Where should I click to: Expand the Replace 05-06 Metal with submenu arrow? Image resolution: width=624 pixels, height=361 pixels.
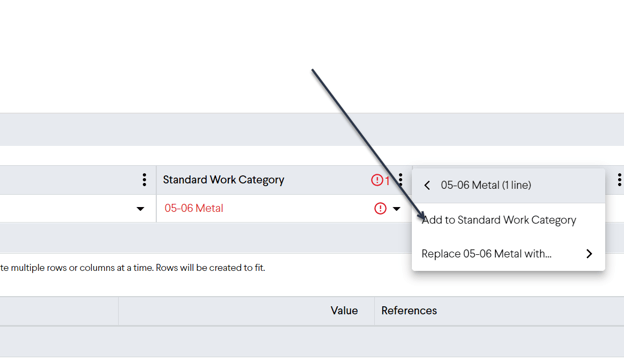(589, 254)
